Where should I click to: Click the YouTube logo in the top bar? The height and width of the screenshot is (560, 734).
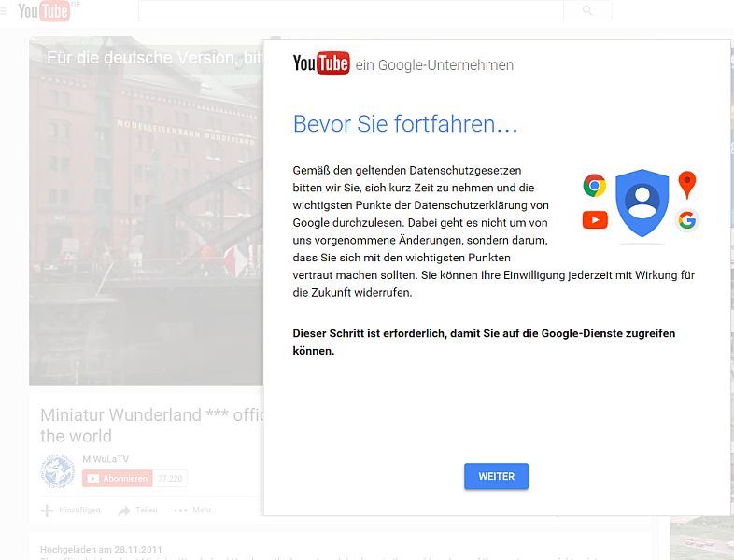point(44,11)
